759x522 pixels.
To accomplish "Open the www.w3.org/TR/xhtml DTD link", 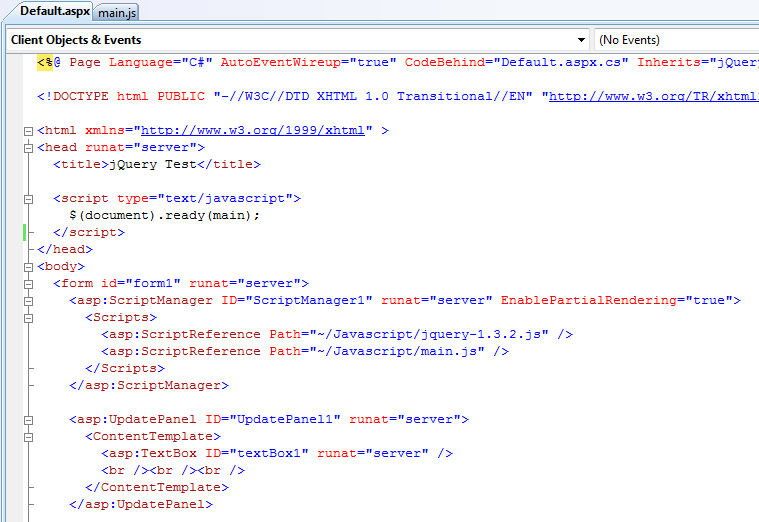I will coord(653,96).
